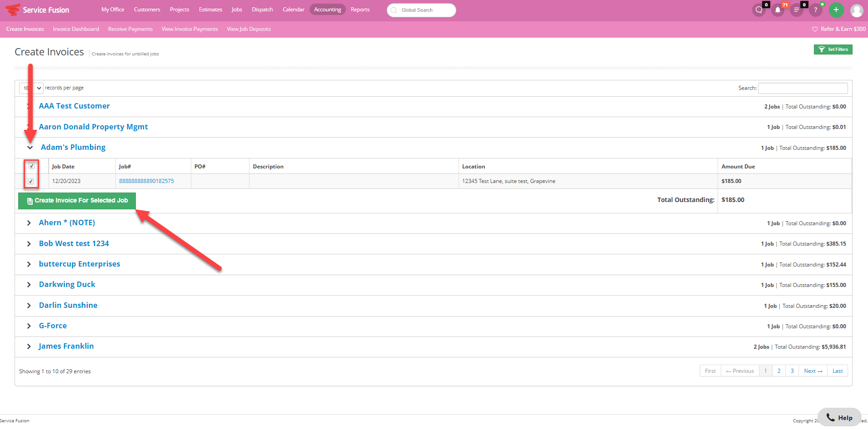Open the records per page dropdown
The width and height of the screenshot is (868, 430).
click(31, 88)
